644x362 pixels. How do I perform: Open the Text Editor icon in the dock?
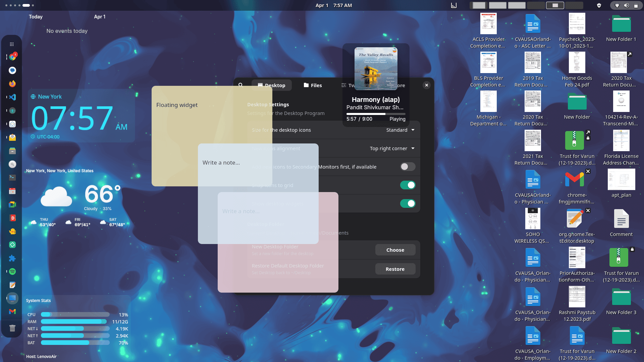click(x=12, y=285)
